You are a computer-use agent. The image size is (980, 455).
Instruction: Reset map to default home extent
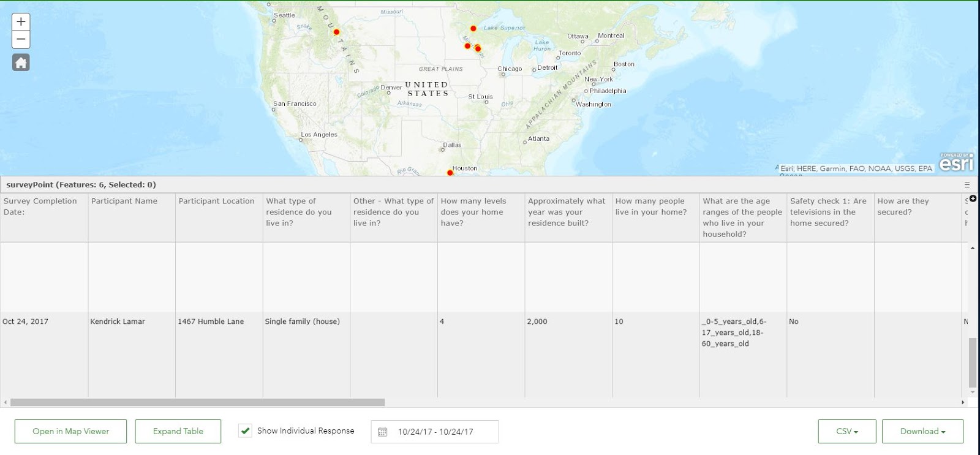pos(21,62)
